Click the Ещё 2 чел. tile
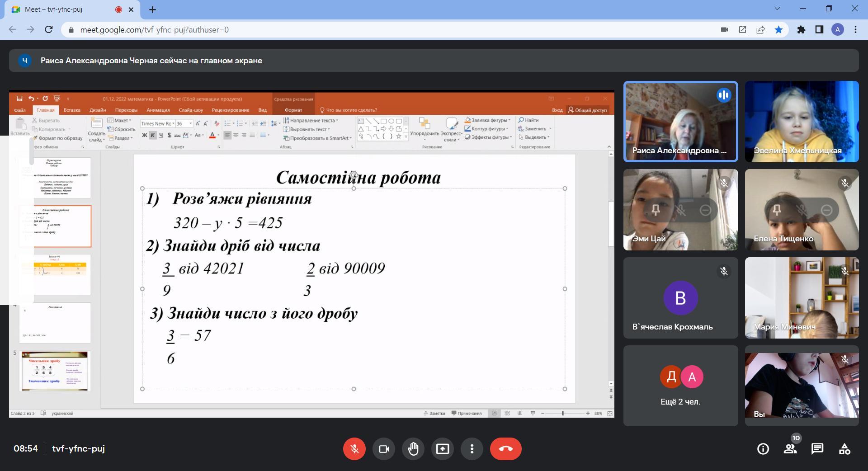 (x=680, y=386)
